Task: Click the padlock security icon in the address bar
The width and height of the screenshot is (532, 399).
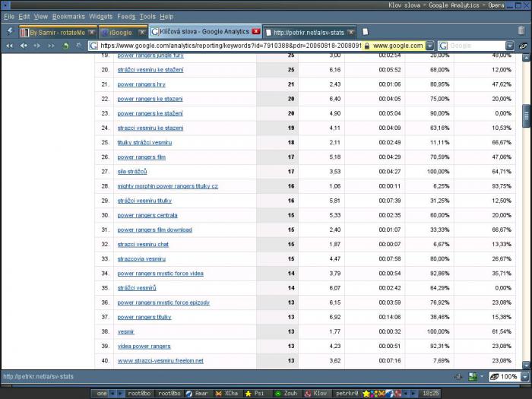Action: 367,46
